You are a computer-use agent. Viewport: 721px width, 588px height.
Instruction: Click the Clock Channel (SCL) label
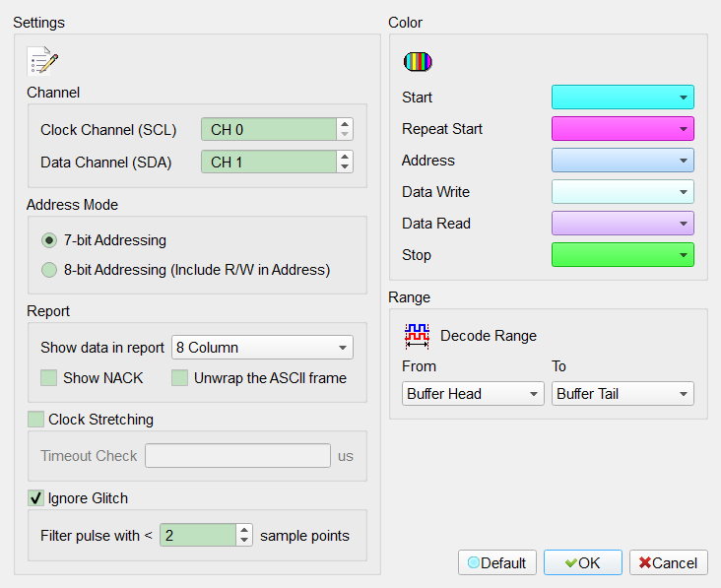coord(108,130)
